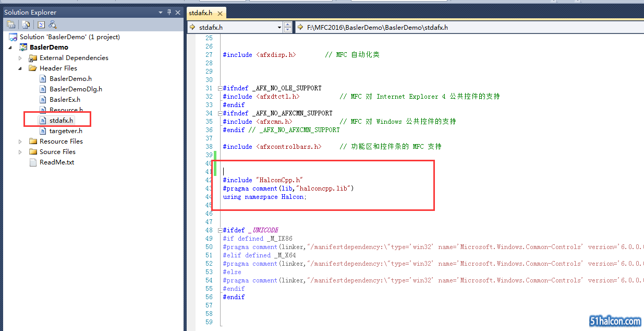Click the '#pragma comment(lib,"halconcpp.lib")' line

pos(288,188)
